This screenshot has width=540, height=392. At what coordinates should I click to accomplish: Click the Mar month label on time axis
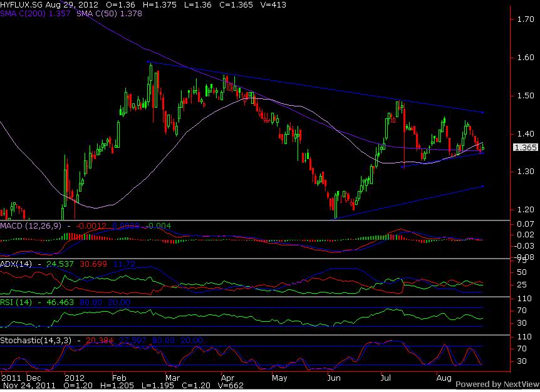tap(172, 378)
